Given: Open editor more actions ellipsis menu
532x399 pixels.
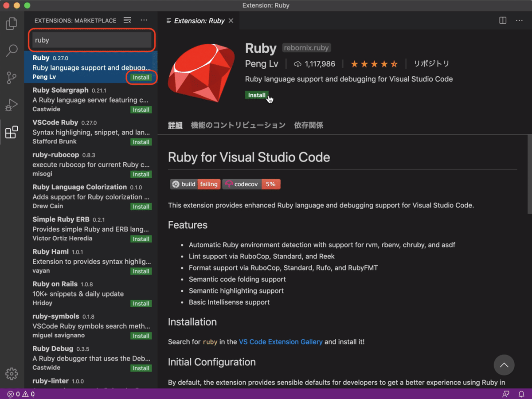Looking at the screenshot, I should [519, 20].
